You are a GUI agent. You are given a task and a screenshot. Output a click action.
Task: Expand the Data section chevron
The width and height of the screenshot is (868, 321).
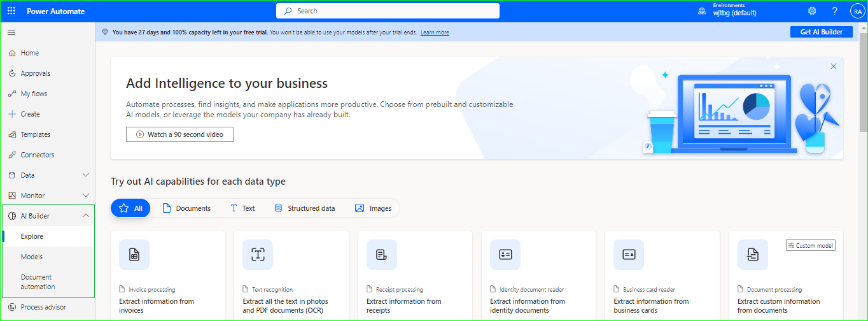click(86, 175)
